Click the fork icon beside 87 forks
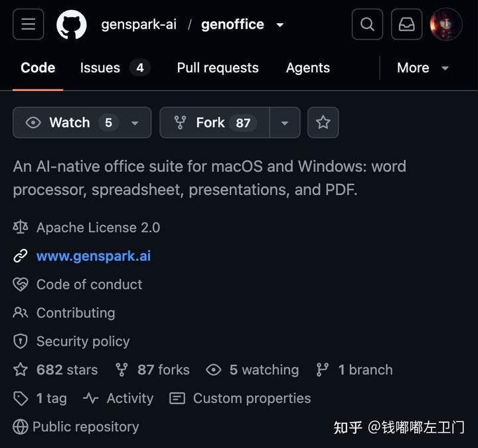The height and width of the screenshot is (448, 478). click(121, 370)
